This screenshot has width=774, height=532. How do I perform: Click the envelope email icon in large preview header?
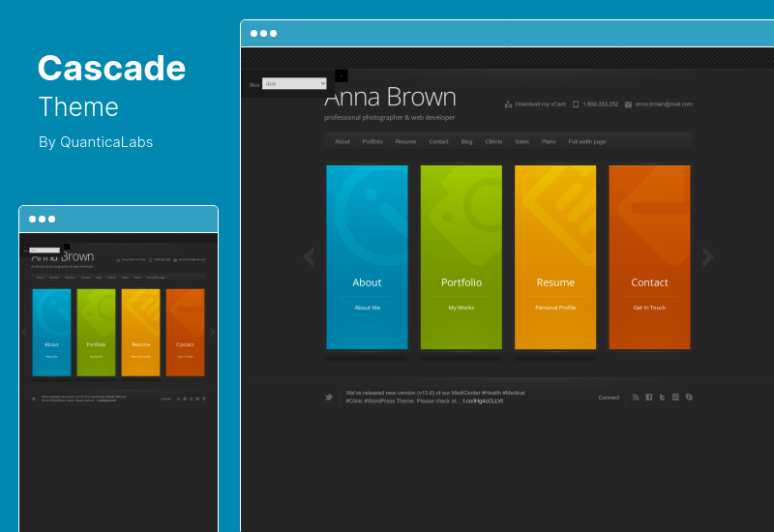[628, 104]
